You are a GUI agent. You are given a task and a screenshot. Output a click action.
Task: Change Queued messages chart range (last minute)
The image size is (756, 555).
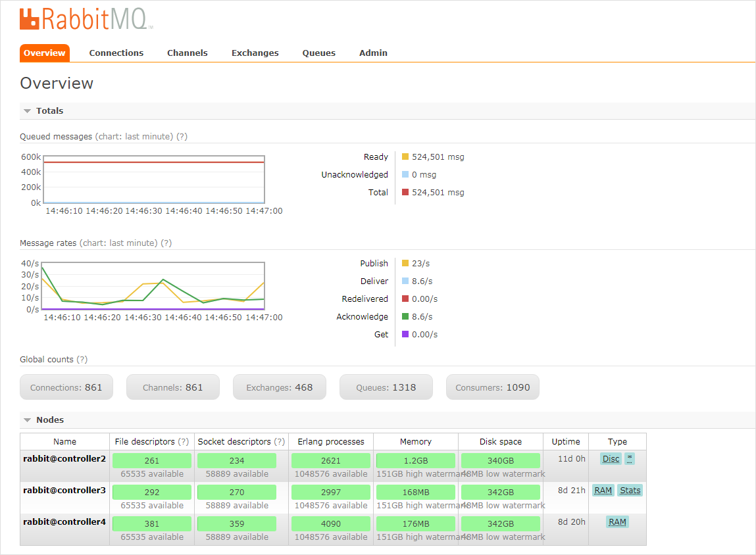point(134,137)
